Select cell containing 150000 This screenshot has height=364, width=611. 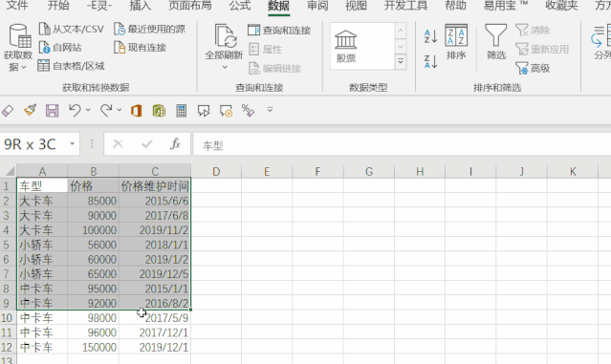(93, 347)
